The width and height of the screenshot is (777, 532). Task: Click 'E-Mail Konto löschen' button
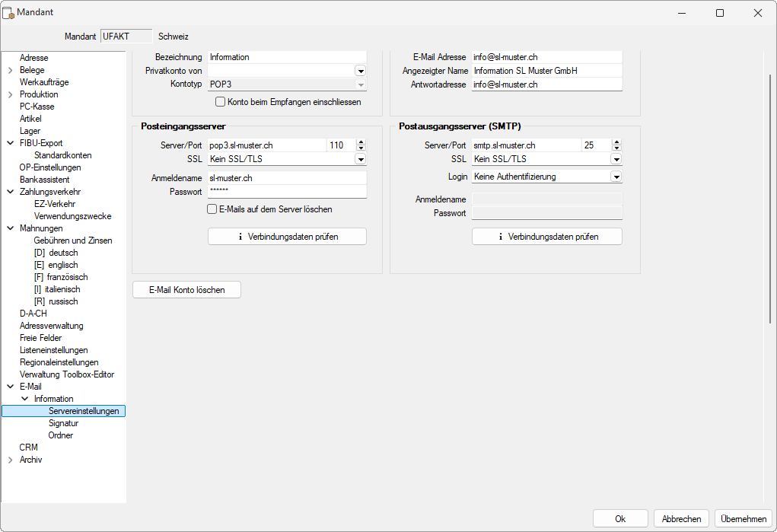click(187, 290)
